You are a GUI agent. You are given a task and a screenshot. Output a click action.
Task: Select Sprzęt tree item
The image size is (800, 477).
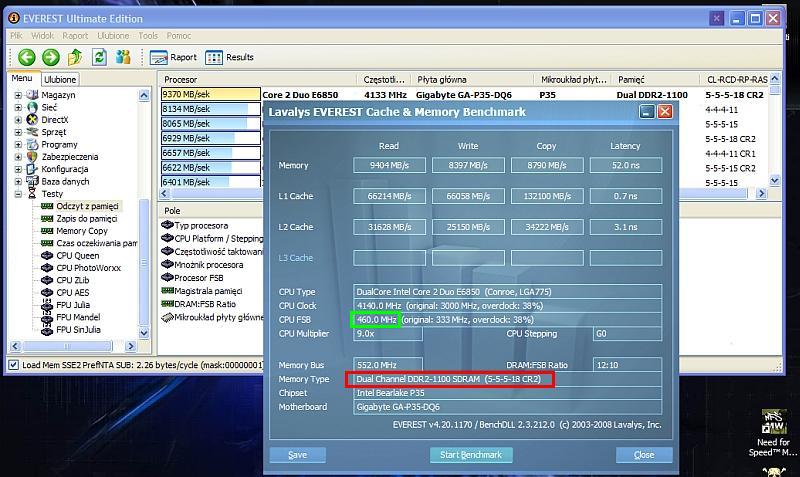pyautogui.click(x=54, y=132)
